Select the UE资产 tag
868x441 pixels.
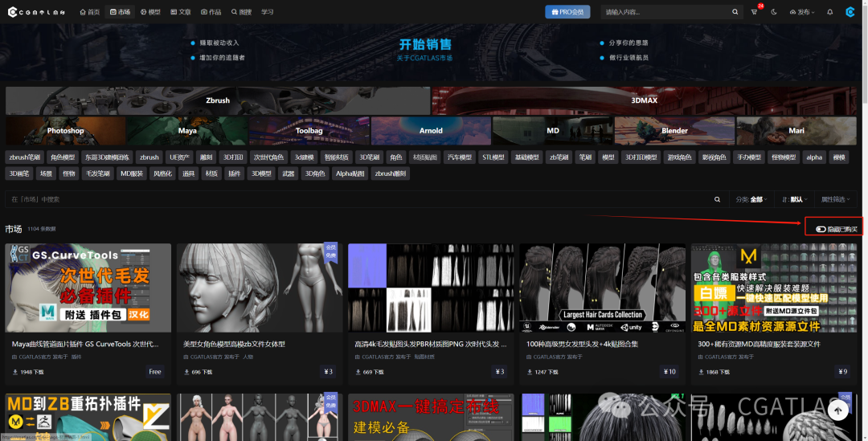179,157
